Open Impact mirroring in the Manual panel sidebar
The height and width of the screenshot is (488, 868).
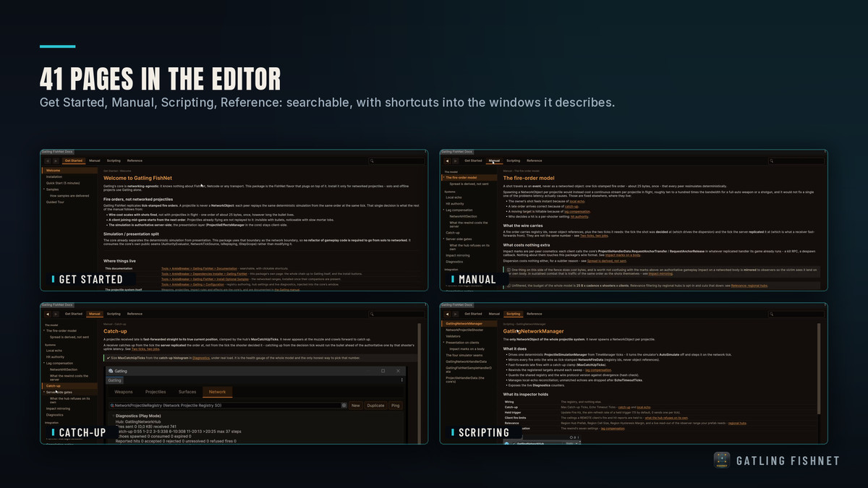[x=458, y=255]
